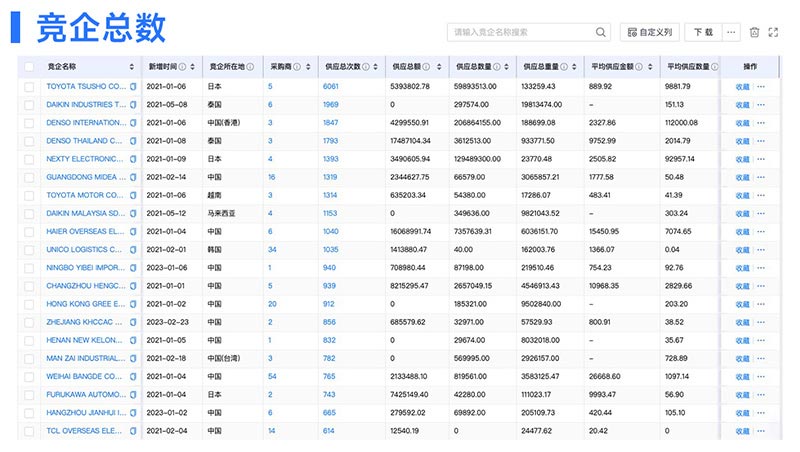Viewport: 800px width, 452px height.
Task: Sort by 供应总重量 column arrows
Action: pyautogui.click(x=574, y=67)
